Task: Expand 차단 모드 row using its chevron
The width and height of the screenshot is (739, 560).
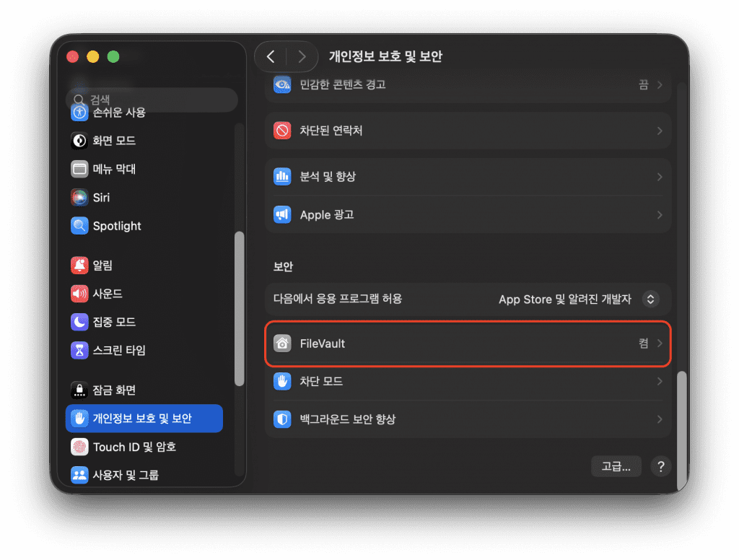Action: tap(660, 381)
